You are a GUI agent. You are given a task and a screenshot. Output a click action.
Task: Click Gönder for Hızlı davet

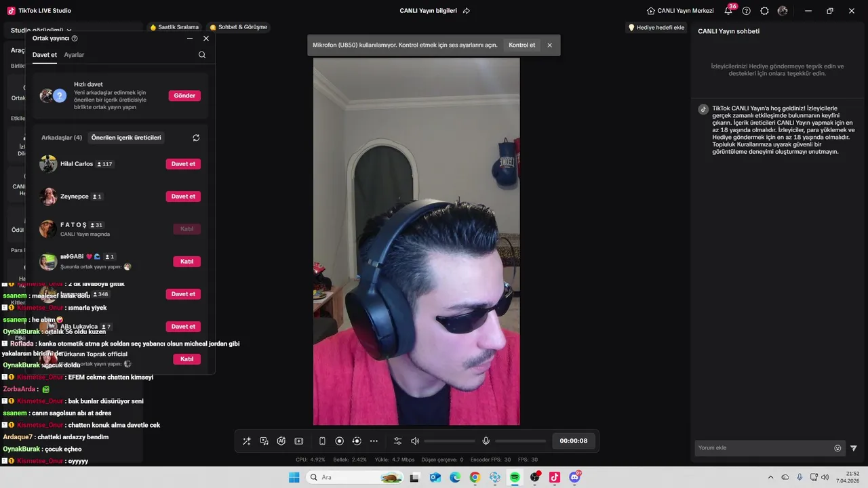[184, 96]
